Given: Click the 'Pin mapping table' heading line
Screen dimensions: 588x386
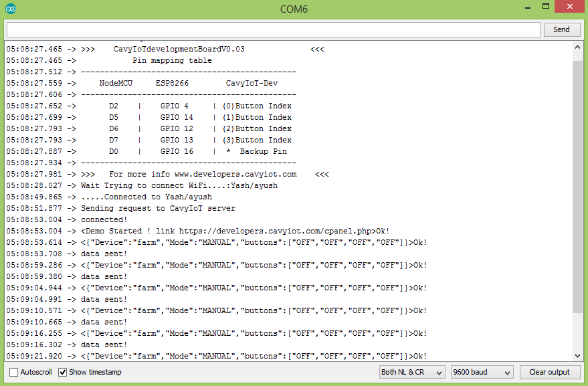Looking at the screenshot, I should [x=172, y=60].
